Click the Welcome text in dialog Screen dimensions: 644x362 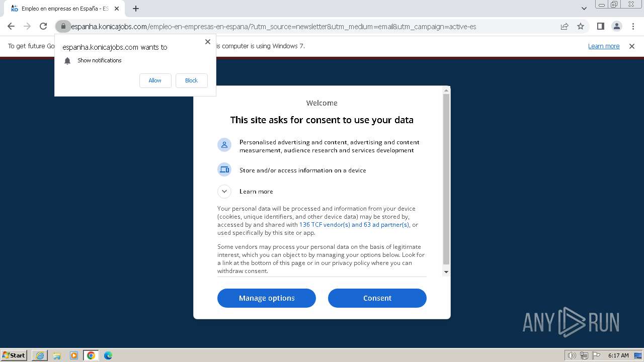click(322, 103)
